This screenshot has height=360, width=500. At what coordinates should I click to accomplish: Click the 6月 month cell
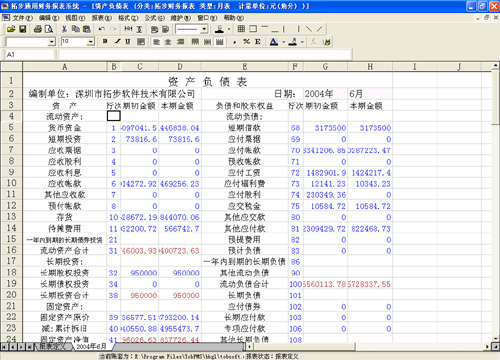pos(370,94)
